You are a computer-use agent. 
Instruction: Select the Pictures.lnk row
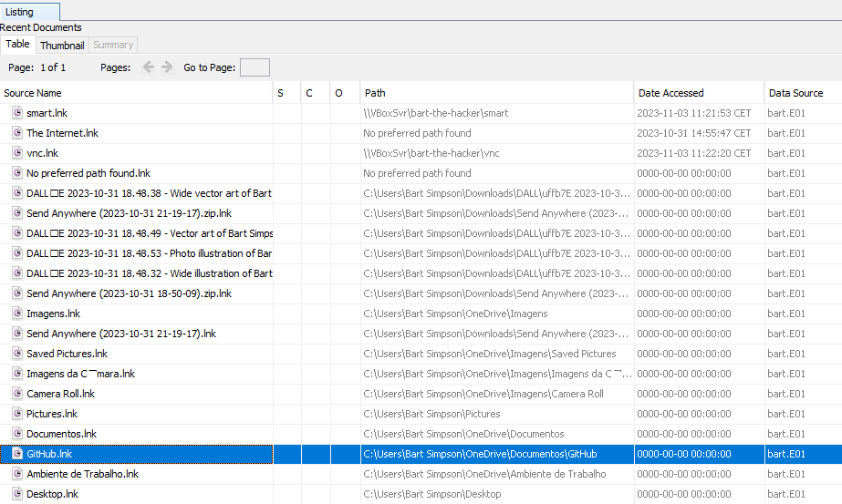point(52,414)
